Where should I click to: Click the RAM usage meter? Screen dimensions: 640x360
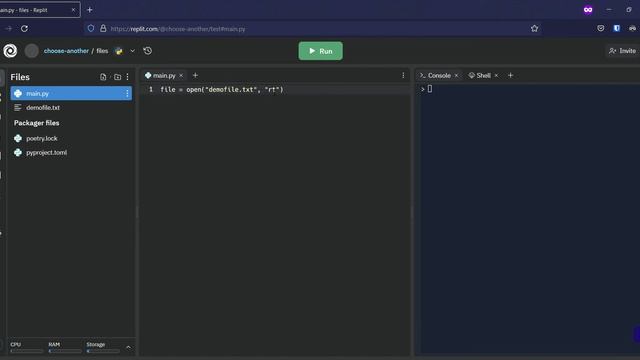click(x=64, y=347)
